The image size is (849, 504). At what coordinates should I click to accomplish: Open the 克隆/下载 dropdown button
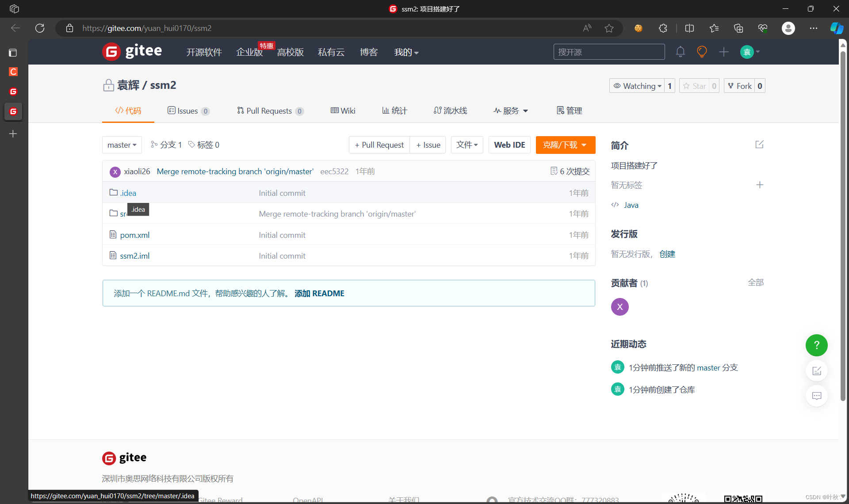565,145
